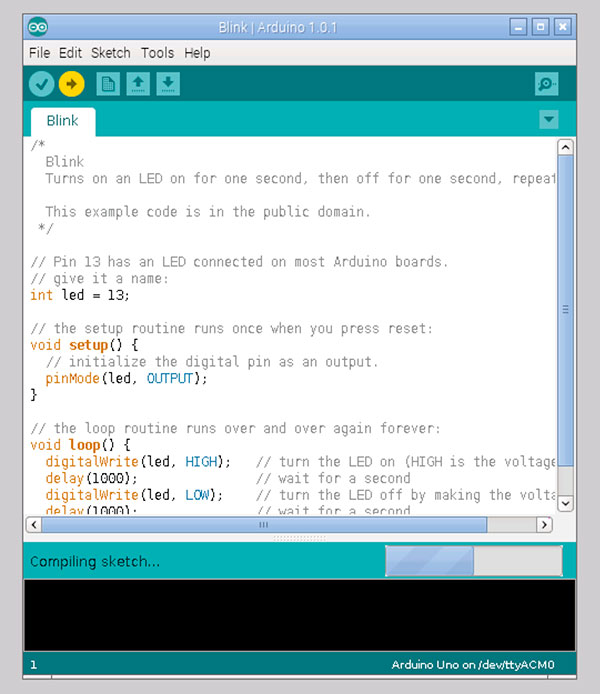Click 'digitalWrite(led, HIGH);' in the code
Screen dimensions: 600x694
(x=138, y=462)
